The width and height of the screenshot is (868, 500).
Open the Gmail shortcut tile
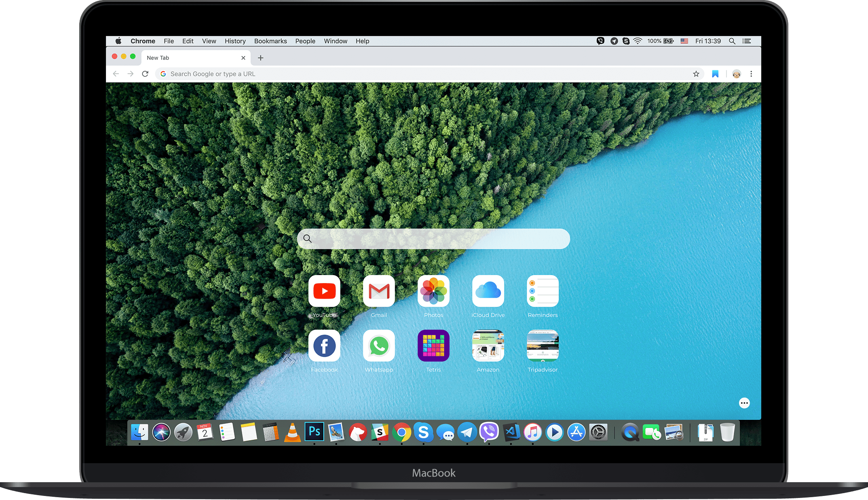click(x=379, y=291)
